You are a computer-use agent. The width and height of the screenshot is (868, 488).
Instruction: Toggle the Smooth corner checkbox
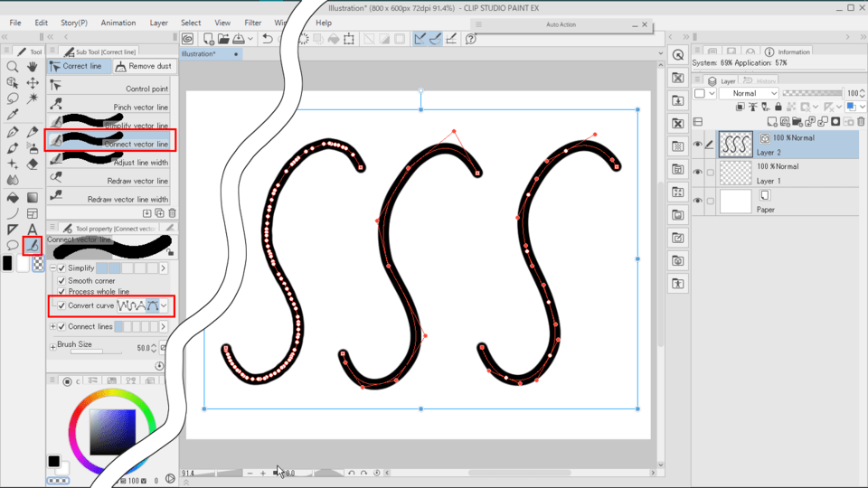pyautogui.click(x=61, y=281)
